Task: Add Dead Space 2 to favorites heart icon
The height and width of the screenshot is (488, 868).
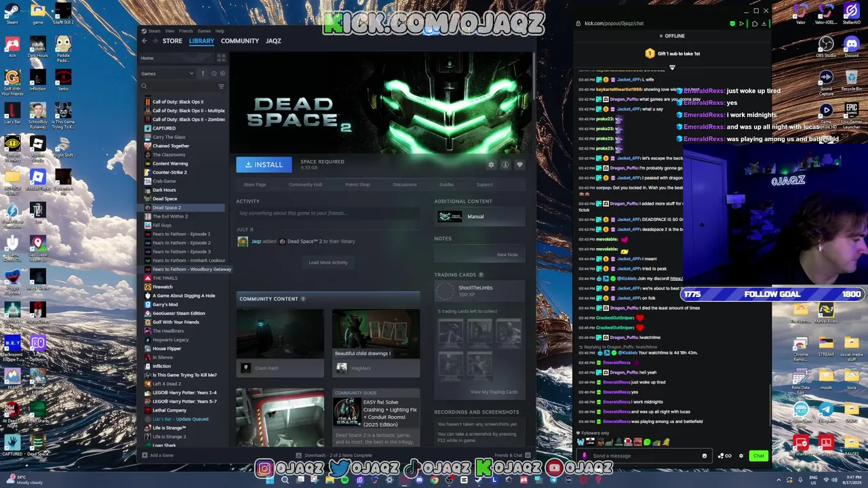Action: coord(519,165)
